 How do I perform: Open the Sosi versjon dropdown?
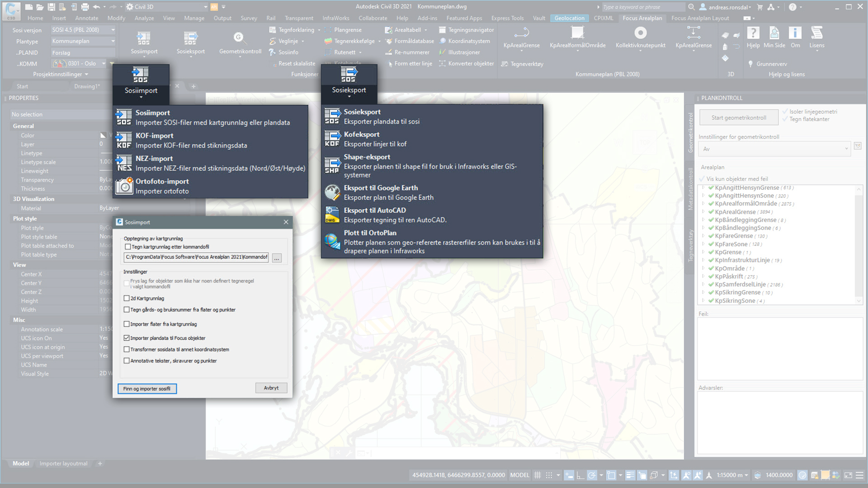83,30
